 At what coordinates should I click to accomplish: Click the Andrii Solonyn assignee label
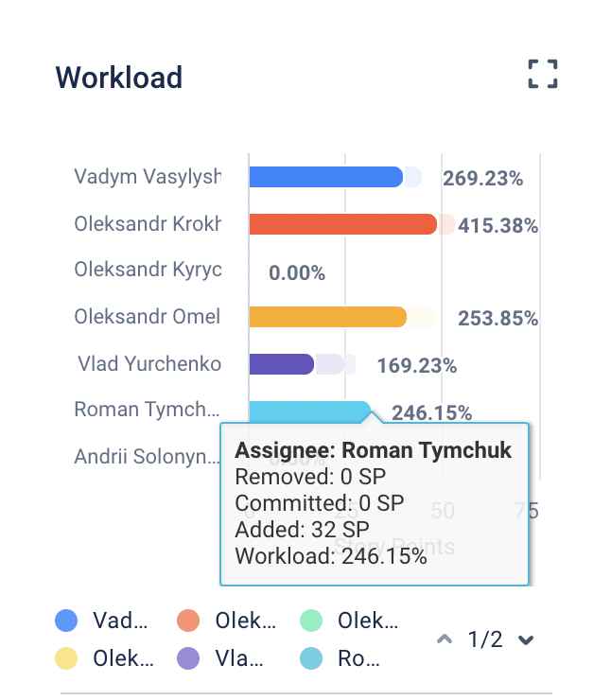coord(147,457)
